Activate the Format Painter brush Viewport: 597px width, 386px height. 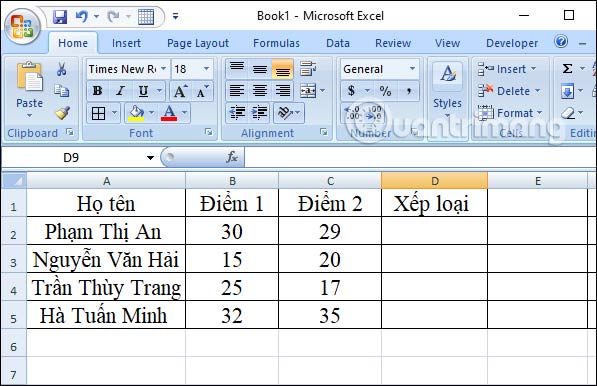pyautogui.click(x=62, y=113)
